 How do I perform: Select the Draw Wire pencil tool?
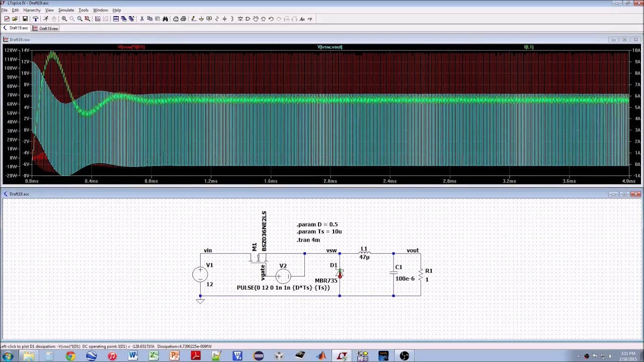click(x=193, y=19)
